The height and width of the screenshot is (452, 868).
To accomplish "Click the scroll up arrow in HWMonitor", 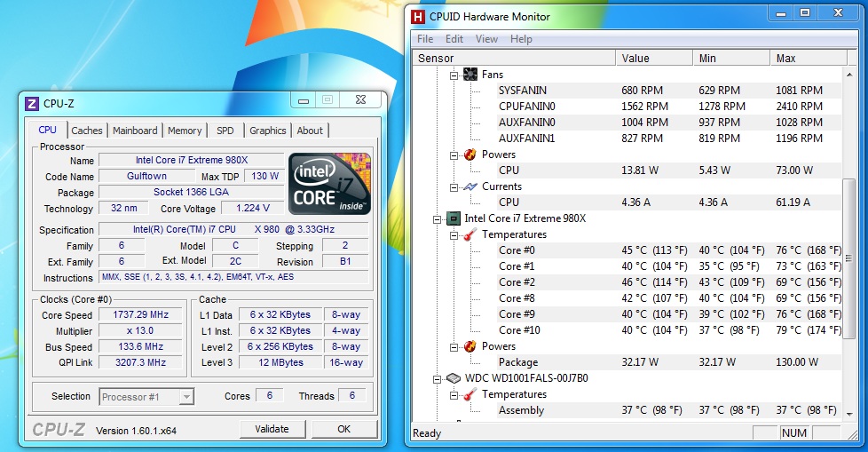I will click(849, 74).
